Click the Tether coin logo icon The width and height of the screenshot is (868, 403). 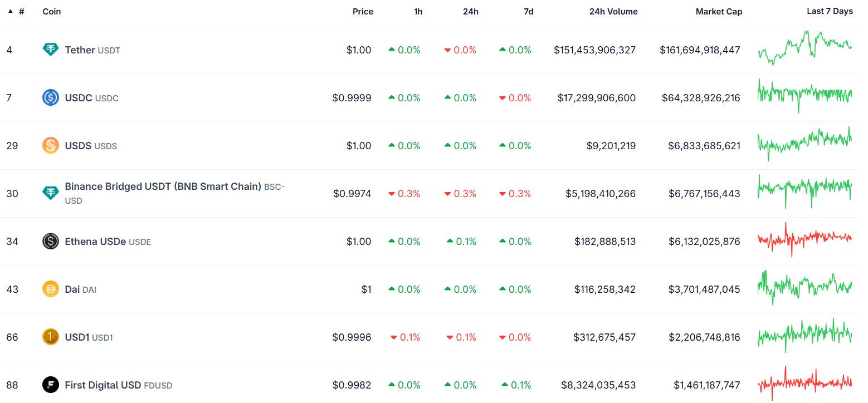[51, 50]
